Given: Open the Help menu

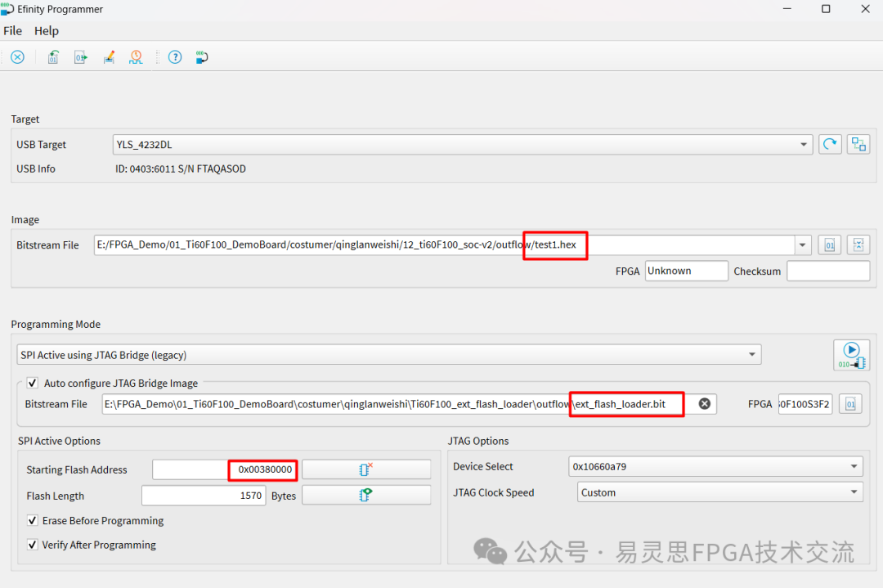Looking at the screenshot, I should click(x=47, y=31).
